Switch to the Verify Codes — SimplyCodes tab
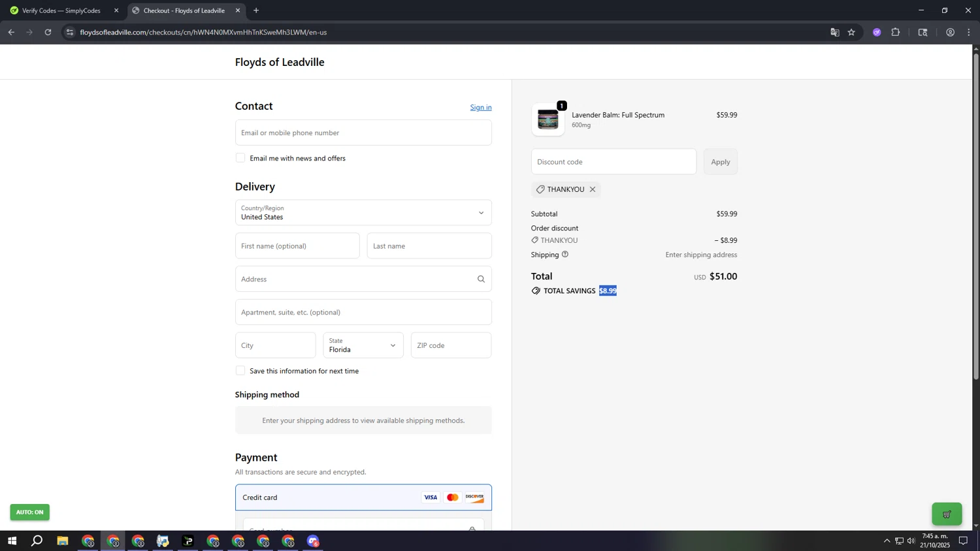980x551 pixels. click(62, 10)
